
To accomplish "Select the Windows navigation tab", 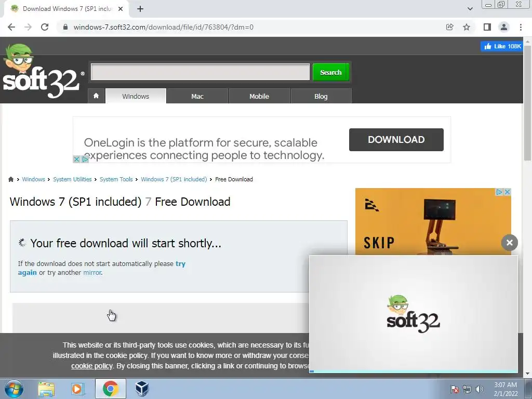I will [x=136, y=96].
